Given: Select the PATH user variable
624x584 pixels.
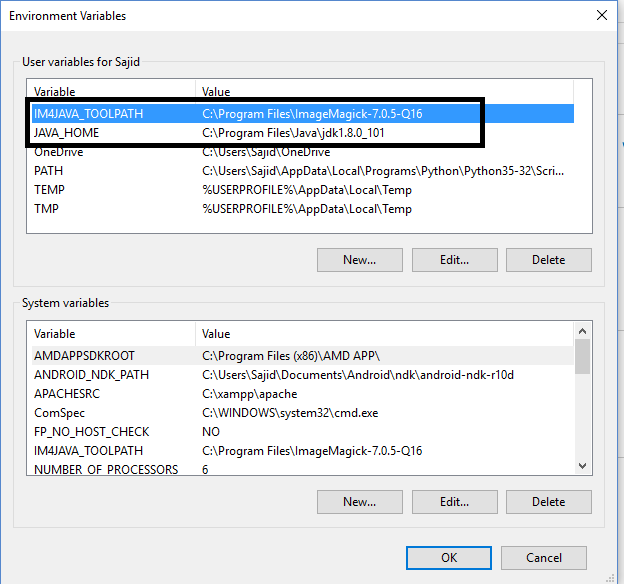Looking at the screenshot, I should point(302,171).
